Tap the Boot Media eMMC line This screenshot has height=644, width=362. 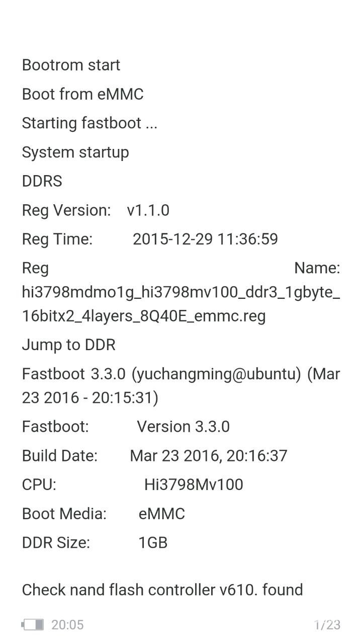tap(104, 514)
